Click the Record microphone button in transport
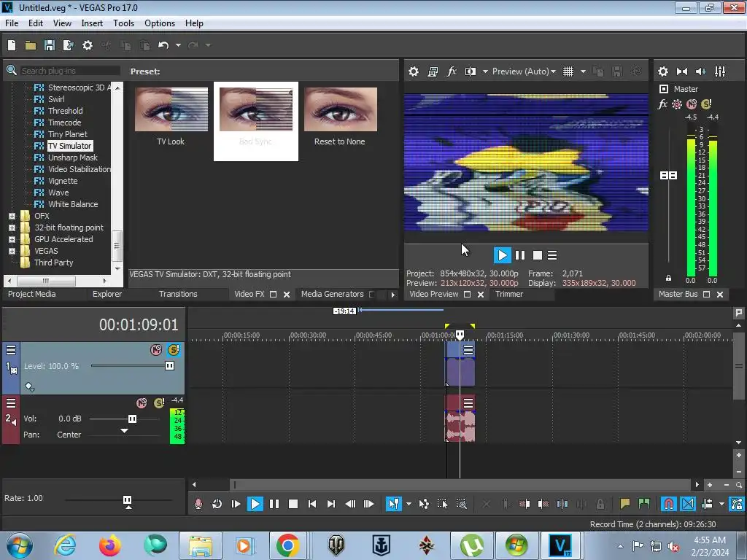 [x=198, y=504]
